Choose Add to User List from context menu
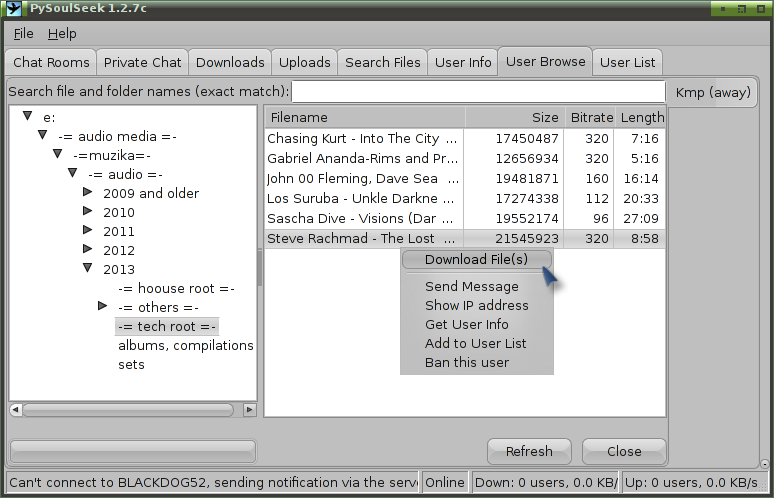 [x=475, y=344]
